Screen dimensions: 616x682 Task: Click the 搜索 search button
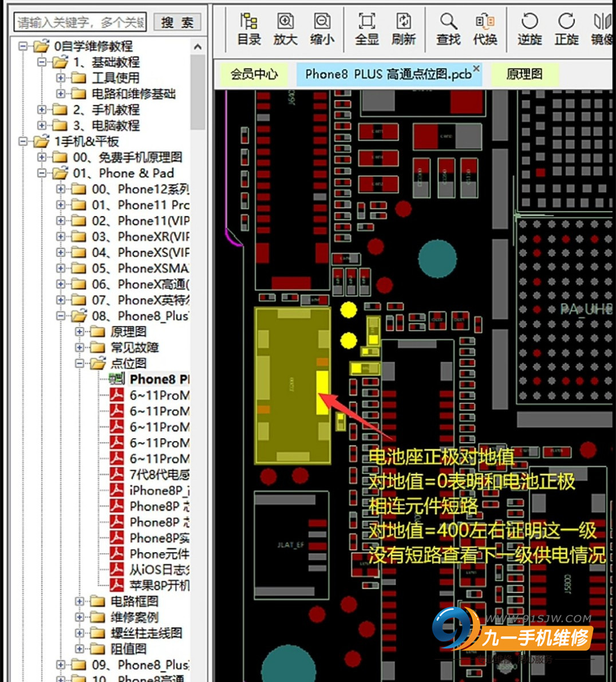tap(177, 22)
